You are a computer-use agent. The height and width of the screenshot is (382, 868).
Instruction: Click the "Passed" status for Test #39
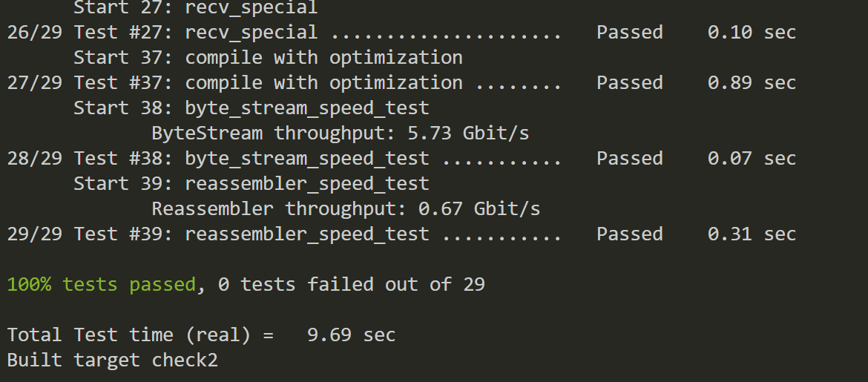[629, 234]
